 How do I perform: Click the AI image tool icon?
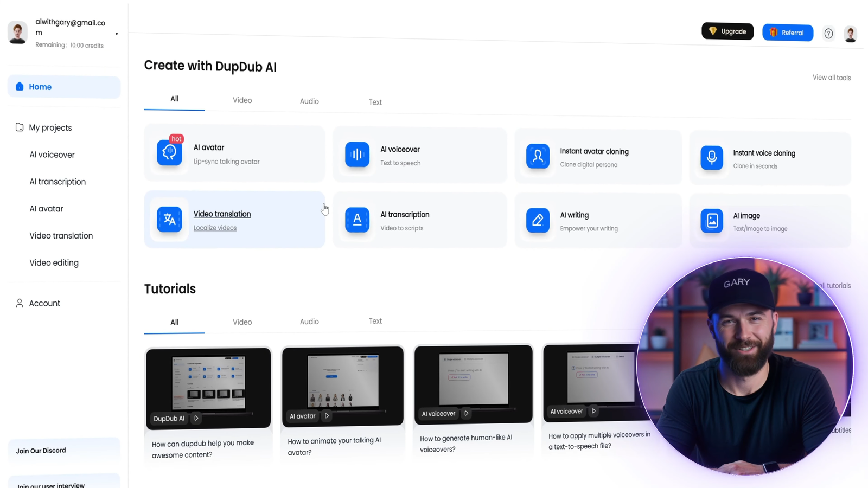pos(711,221)
